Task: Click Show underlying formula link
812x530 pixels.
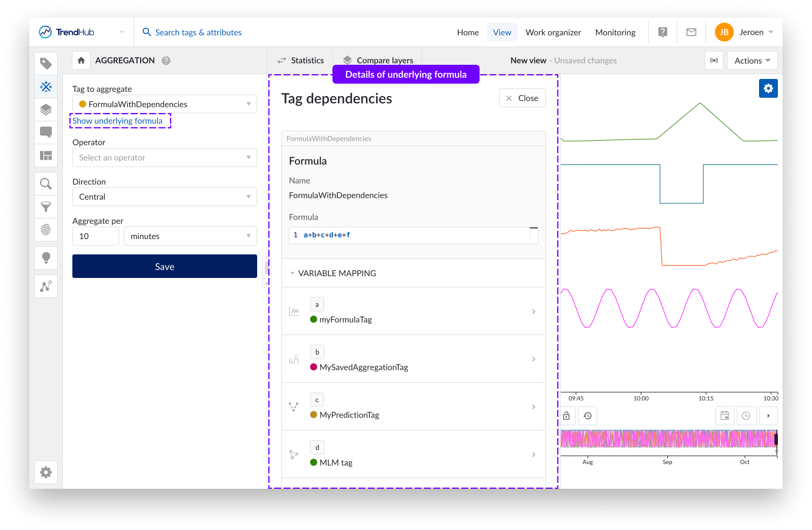Action: coord(117,121)
